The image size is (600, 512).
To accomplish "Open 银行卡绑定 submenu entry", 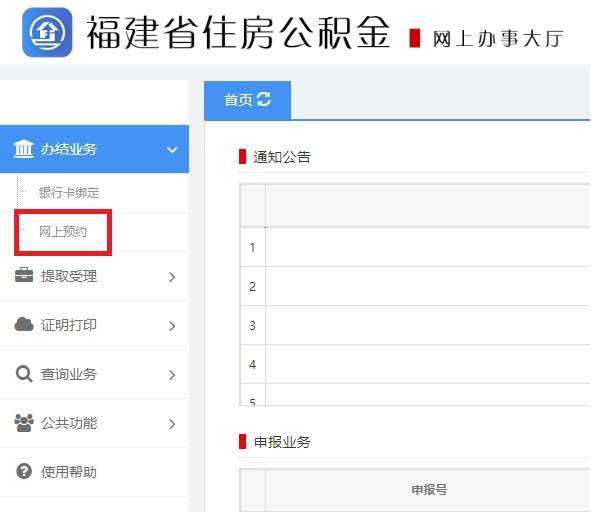I will (69, 192).
